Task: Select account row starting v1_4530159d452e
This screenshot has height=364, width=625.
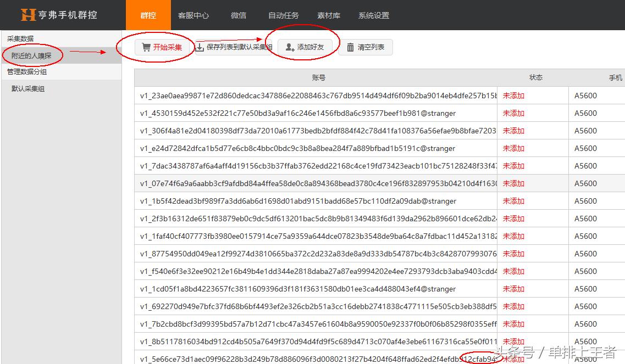Action: (379, 113)
